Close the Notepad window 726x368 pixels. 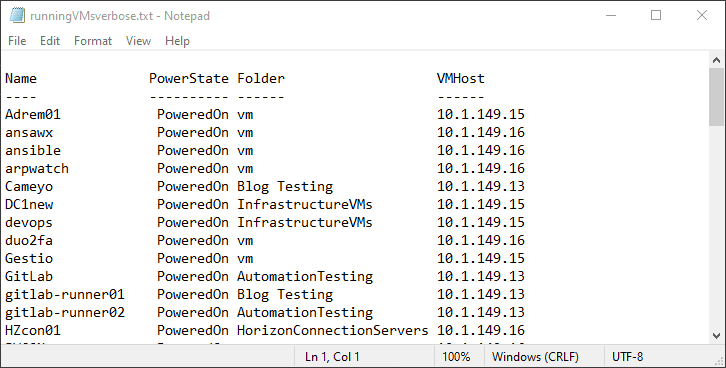(702, 15)
